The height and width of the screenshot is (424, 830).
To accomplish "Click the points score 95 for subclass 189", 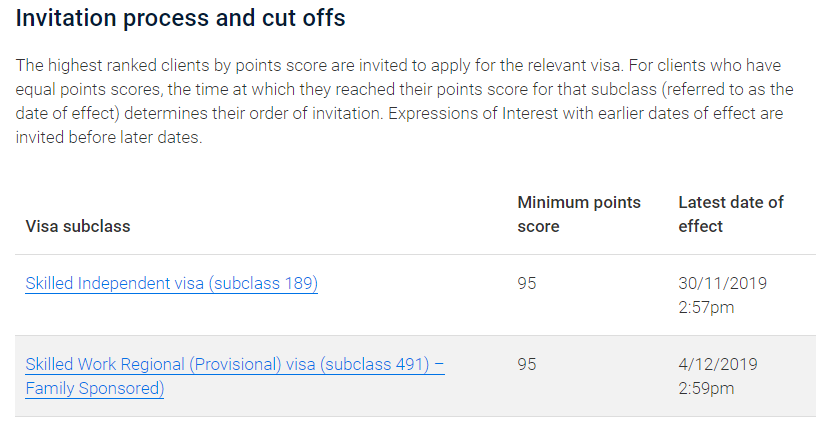I will (x=527, y=284).
